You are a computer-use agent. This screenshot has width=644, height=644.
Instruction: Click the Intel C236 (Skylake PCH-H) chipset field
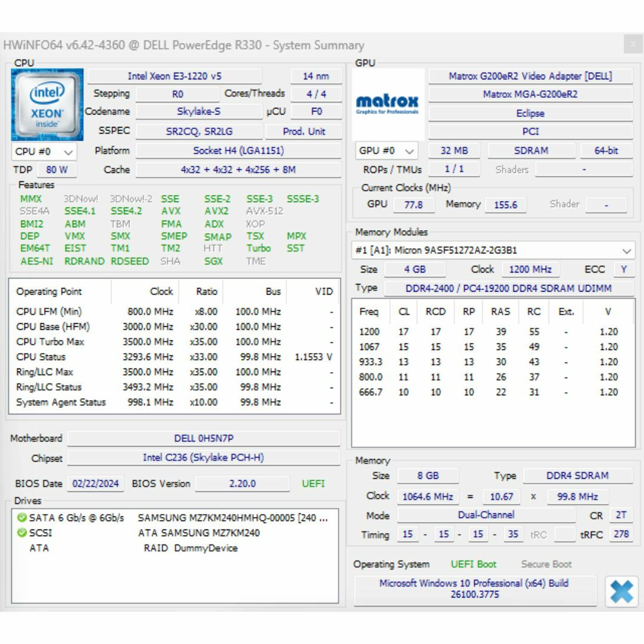pyautogui.click(x=204, y=457)
